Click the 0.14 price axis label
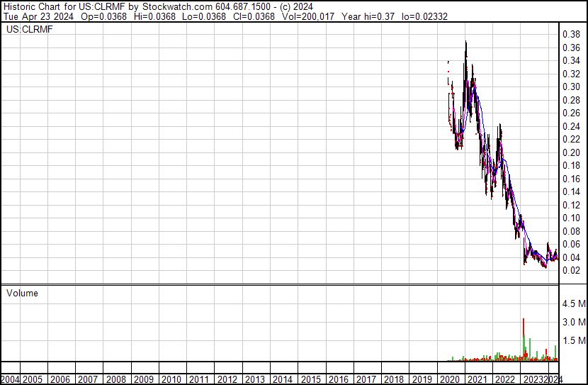 (571, 191)
